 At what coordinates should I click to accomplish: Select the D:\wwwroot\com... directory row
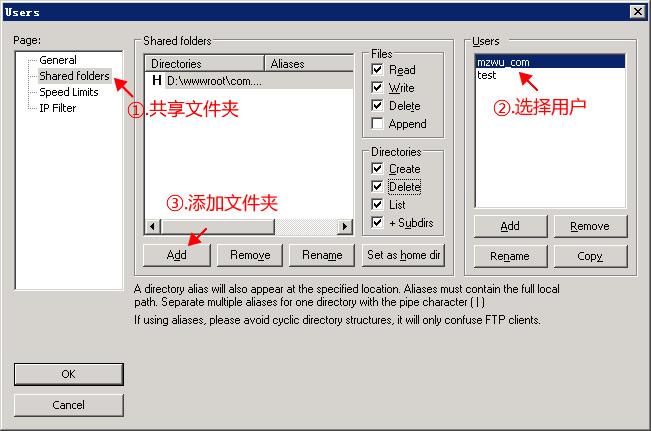(x=249, y=81)
